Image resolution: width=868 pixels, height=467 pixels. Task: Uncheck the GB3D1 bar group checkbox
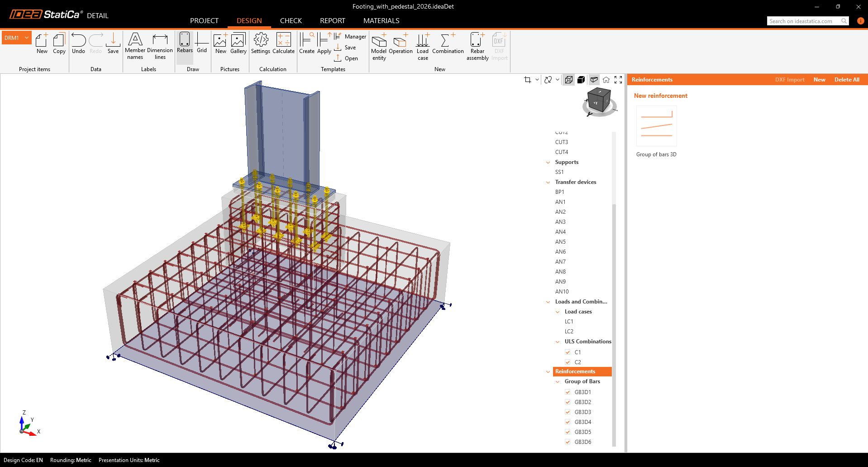point(568,392)
